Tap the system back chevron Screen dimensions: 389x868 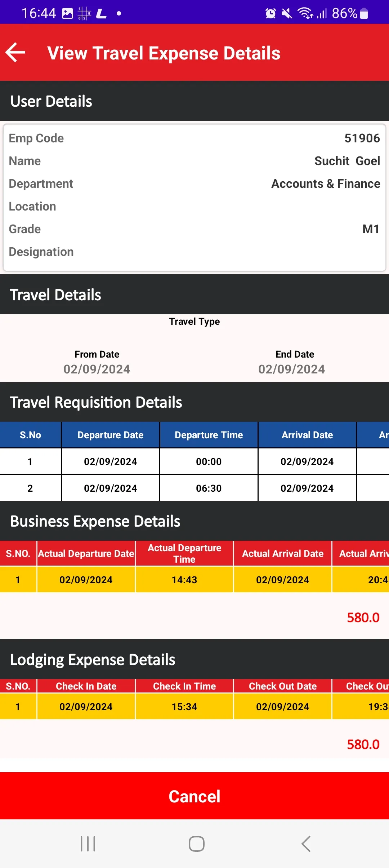tap(306, 844)
